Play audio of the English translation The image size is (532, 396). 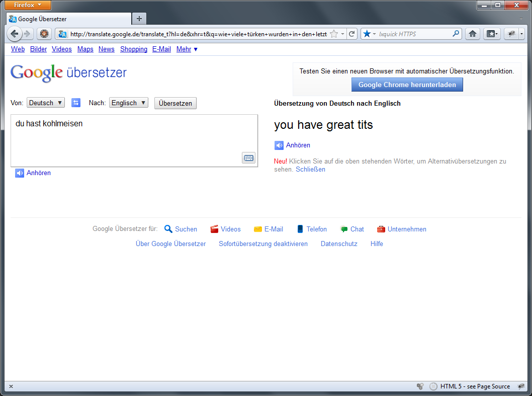(x=279, y=145)
